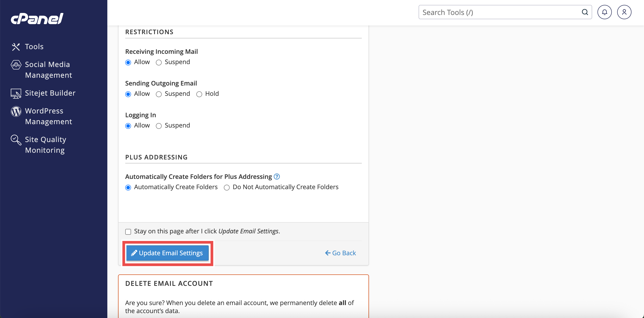Suspend Logging In
Viewport: 644px width, 318px height.
(159, 126)
